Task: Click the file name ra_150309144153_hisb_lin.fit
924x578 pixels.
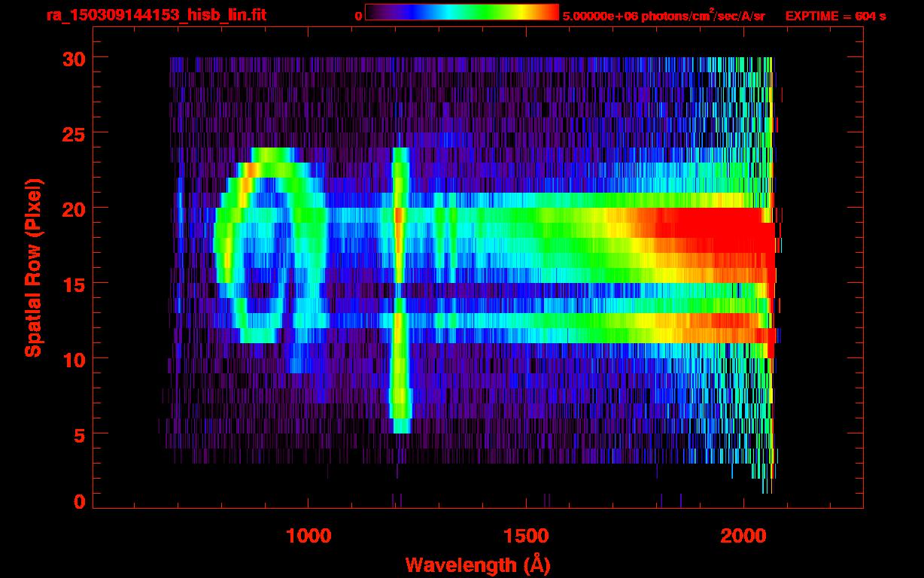Action: (x=156, y=15)
